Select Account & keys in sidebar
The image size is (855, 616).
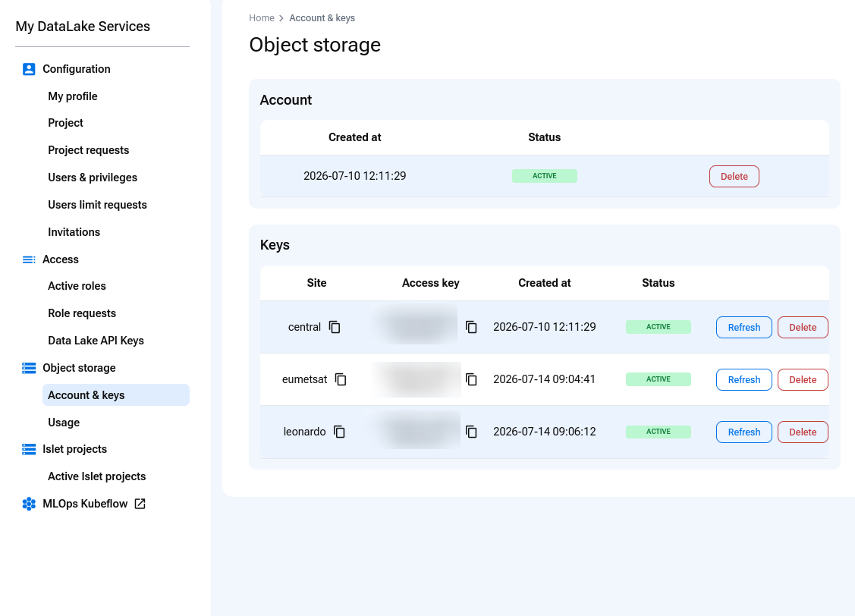tap(116, 395)
